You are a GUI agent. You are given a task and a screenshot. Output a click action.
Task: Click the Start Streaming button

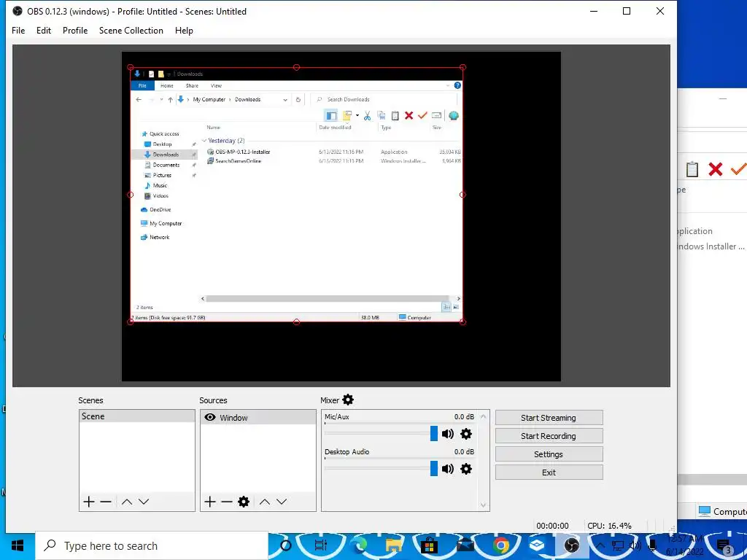pyautogui.click(x=549, y=418)
